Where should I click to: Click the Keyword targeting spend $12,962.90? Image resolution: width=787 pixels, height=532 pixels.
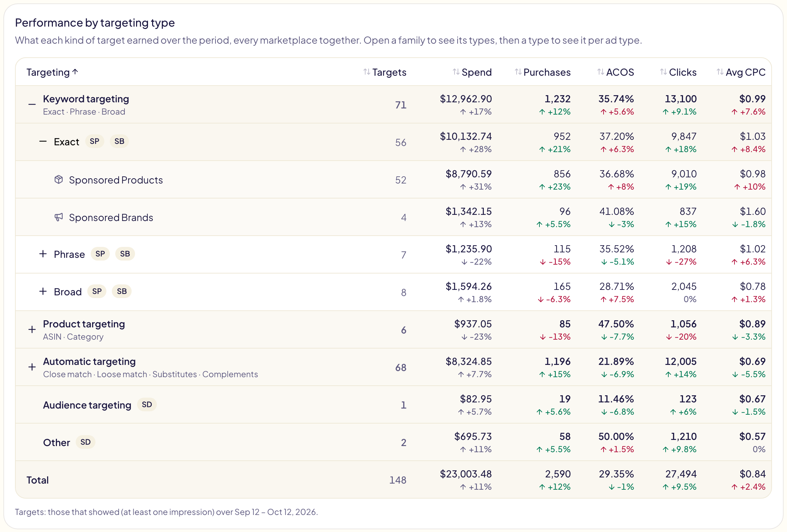point(466,99)
